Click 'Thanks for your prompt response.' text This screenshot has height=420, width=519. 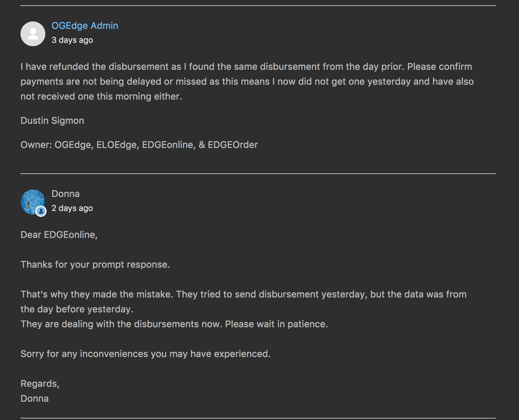pos(95,264)
